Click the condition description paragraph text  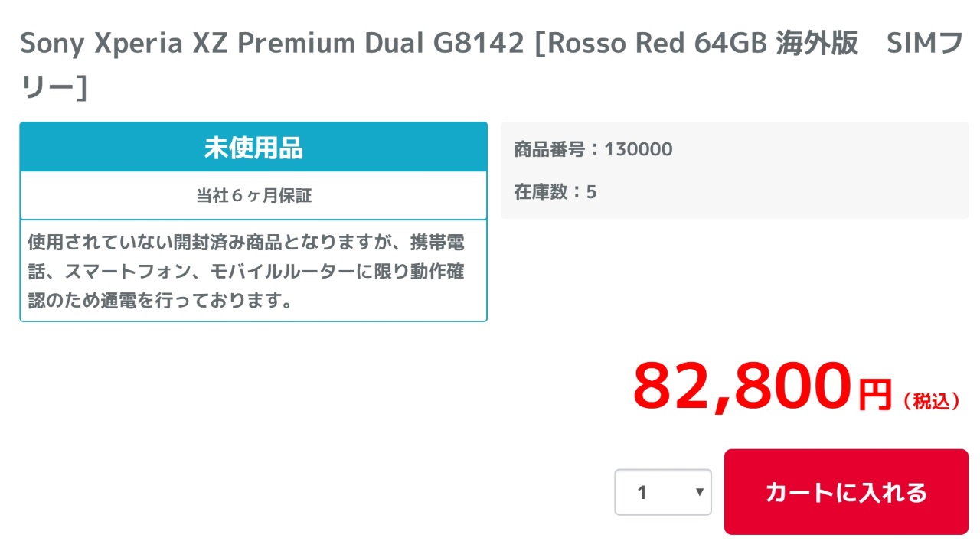click(x=246, y=272)
